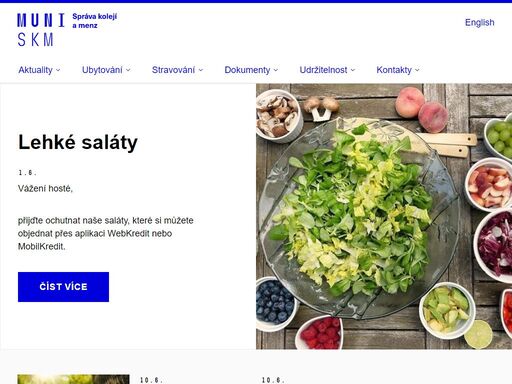Open the article thumbnail below the hero section
This screenshot has height=384, width=512.
73,379
